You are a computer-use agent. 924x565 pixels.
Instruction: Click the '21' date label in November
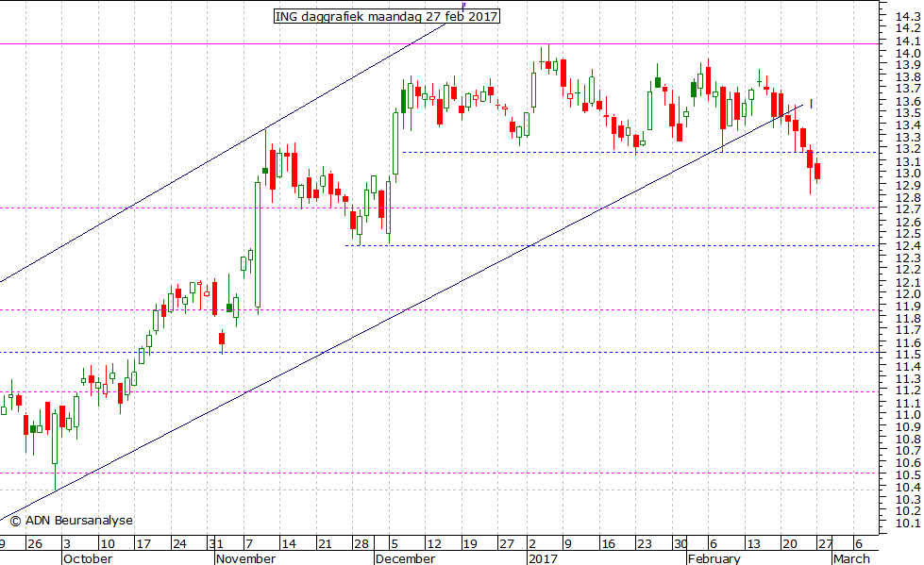click(x=325, y=543)
